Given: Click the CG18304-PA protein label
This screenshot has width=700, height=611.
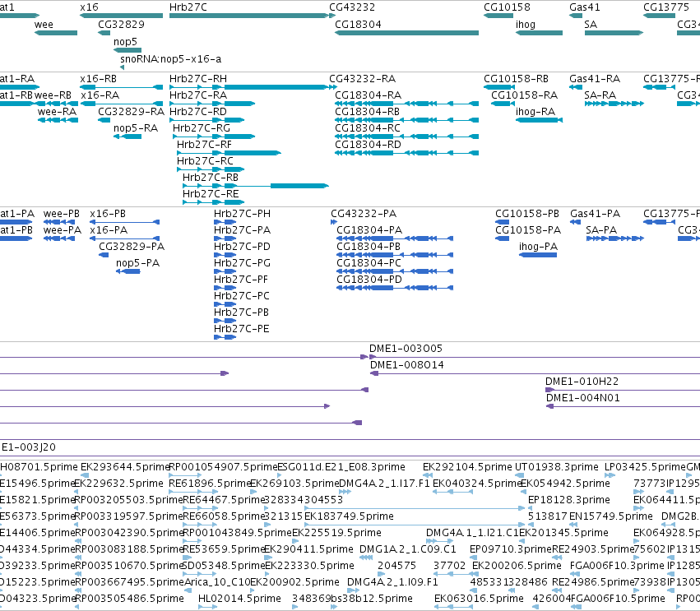Looking at the screenshot, I should [x=369, y=230].
